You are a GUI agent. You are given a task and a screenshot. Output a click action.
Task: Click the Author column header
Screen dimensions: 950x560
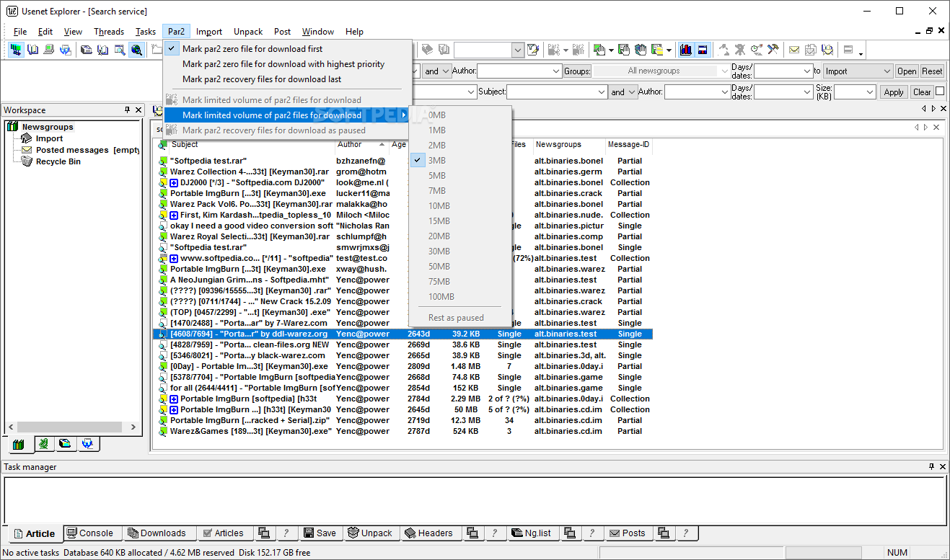[361, 144]
